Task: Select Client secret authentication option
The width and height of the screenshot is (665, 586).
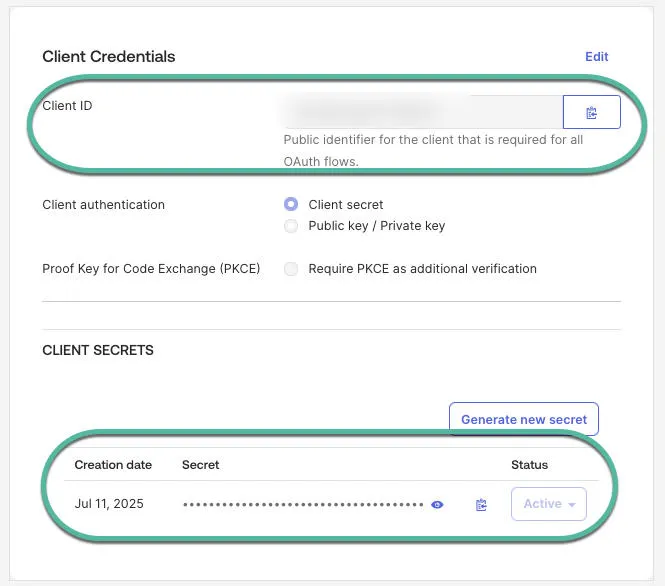Action: click(291, 204)
